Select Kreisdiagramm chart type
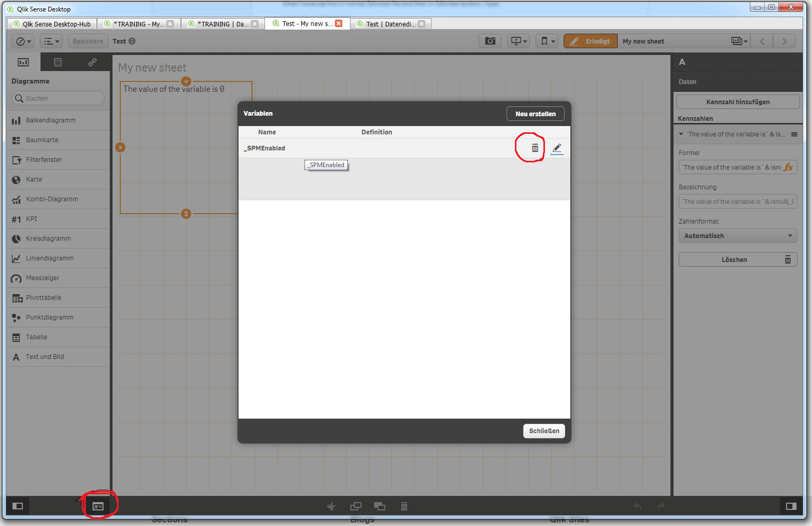812x526 pixels. (58, 239)
